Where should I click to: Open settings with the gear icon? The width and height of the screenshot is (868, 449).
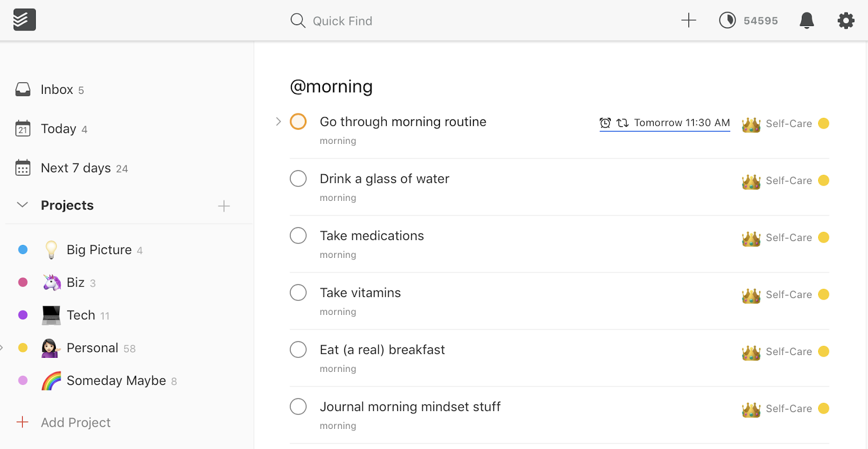[845, 20]
